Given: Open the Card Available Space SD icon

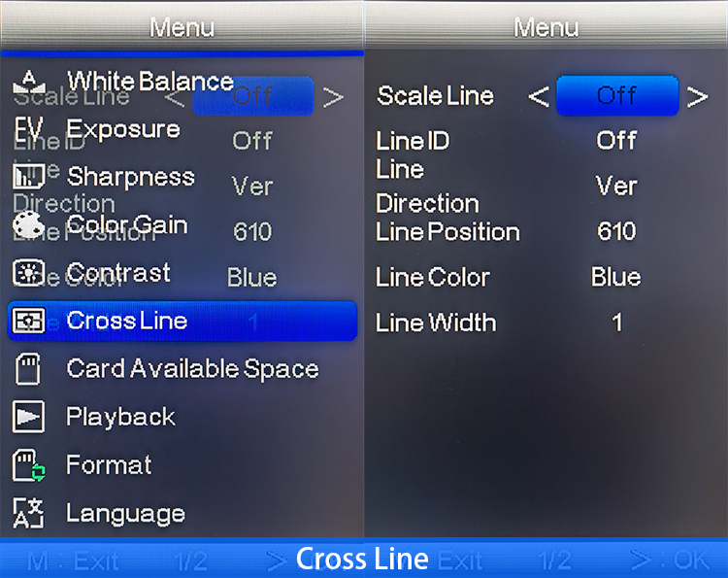Looking at the screenshot, I should coord(28,369).
